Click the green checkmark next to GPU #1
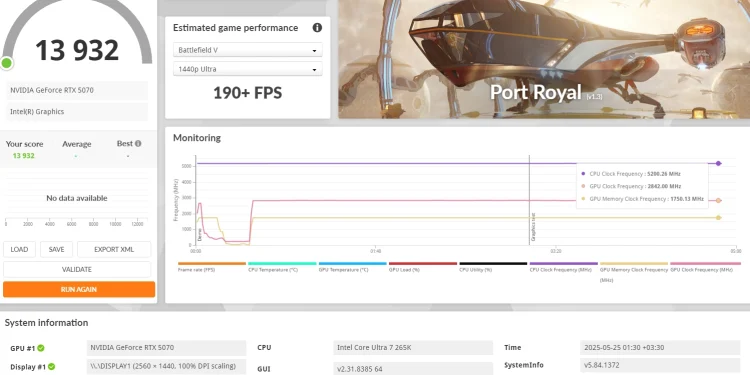This screenshot has height=375, width=750. (x=41, y=348)
